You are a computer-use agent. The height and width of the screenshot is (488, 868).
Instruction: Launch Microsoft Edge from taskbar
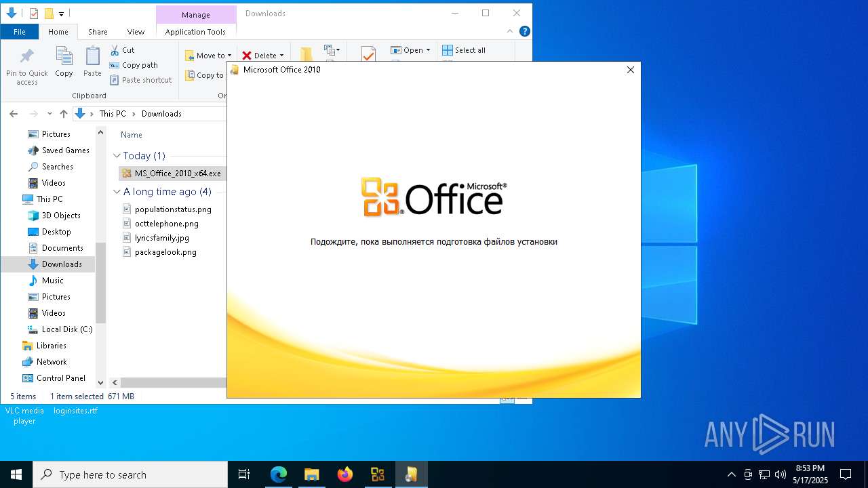point(279,474)
